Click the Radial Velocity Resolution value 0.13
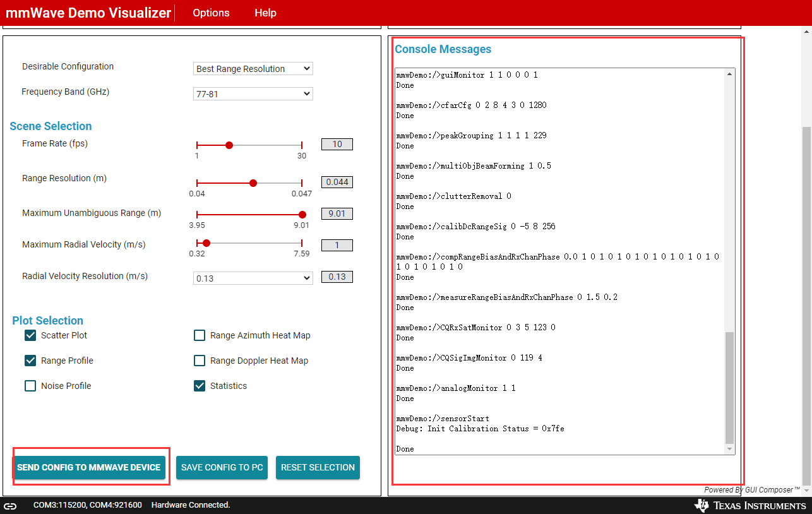 coord(337,277)
